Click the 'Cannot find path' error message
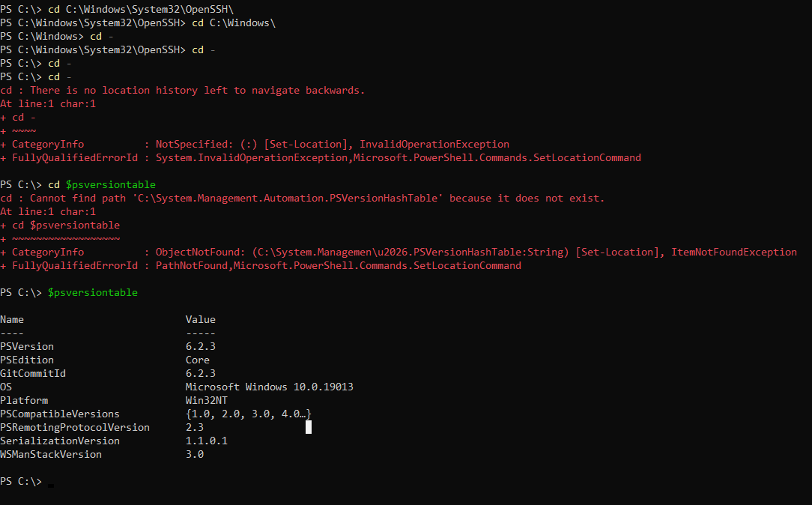Screen dimensions: 812x505 (303, 198)
